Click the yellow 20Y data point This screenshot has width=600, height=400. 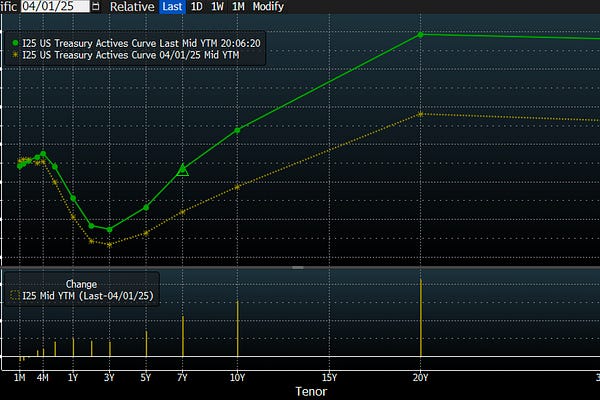click(x=421, y=114)
